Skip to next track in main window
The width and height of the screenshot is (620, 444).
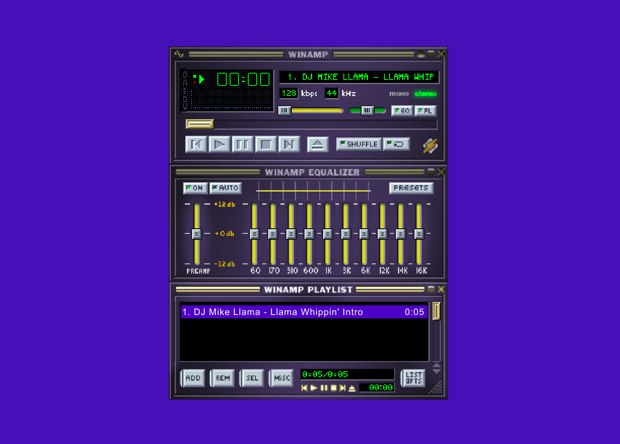(x=289, y=145)
